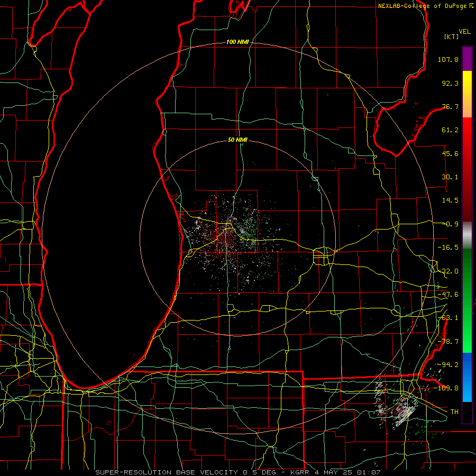Click the -16.5 legend value
476x476 pixels.
(448, 248)
